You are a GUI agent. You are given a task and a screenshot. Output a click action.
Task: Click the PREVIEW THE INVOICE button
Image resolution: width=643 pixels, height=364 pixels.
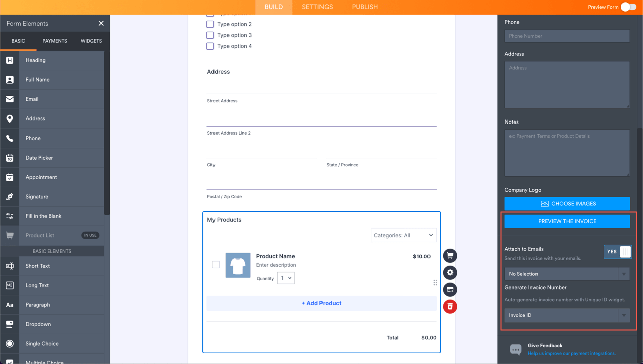567,221
